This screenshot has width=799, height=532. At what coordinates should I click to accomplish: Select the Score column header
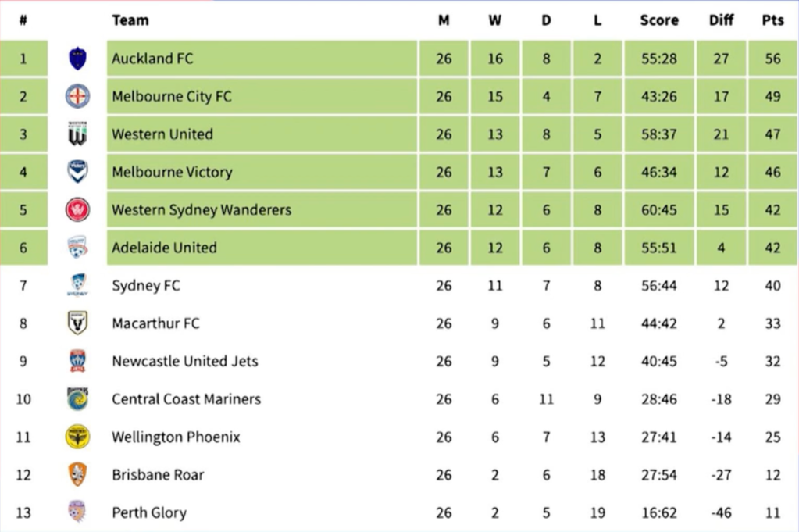point(659,20)
